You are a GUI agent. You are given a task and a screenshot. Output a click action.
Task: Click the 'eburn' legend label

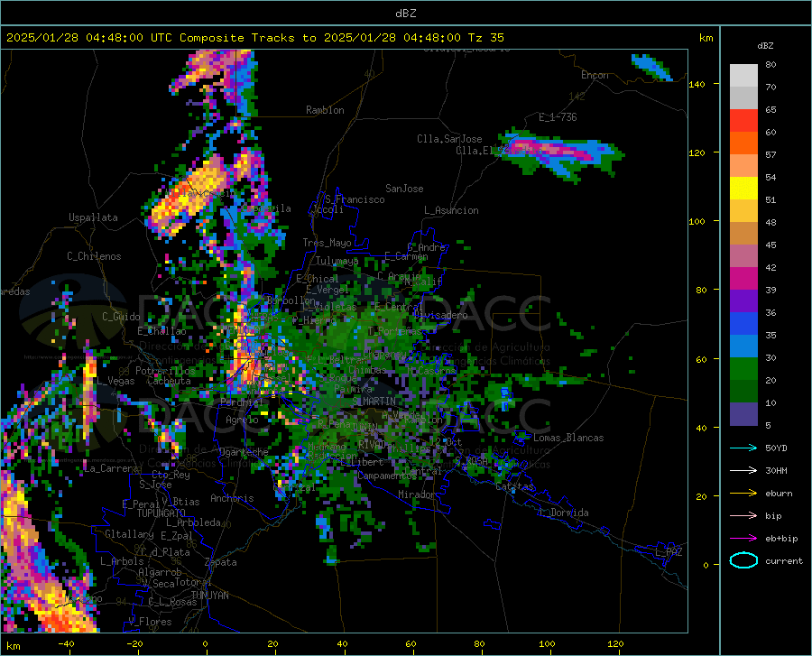[779, 494]
